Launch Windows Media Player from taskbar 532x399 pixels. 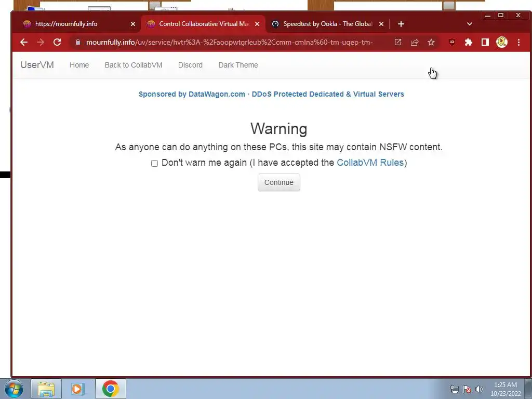[x=77, y=389]
